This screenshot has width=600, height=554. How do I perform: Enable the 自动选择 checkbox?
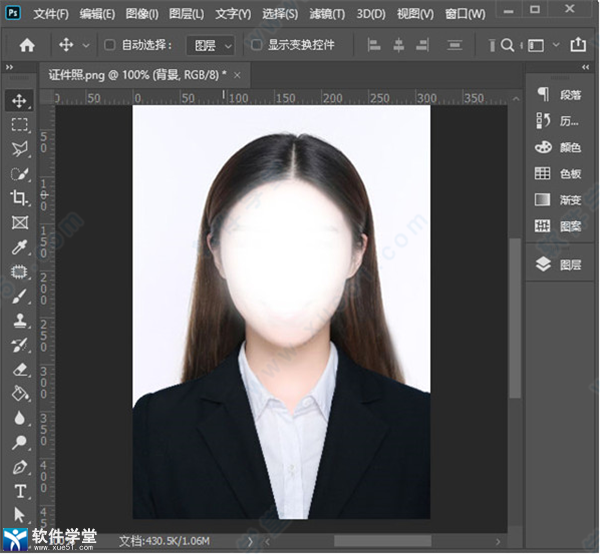point(110,45)
